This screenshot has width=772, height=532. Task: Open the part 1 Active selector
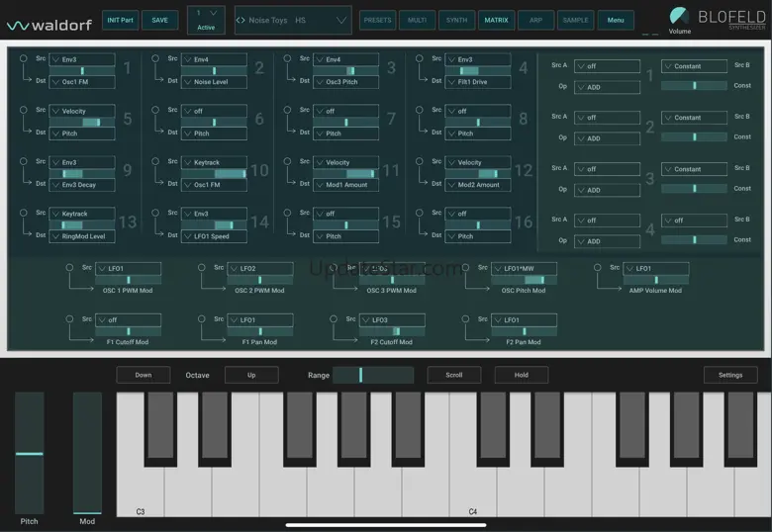206,20
